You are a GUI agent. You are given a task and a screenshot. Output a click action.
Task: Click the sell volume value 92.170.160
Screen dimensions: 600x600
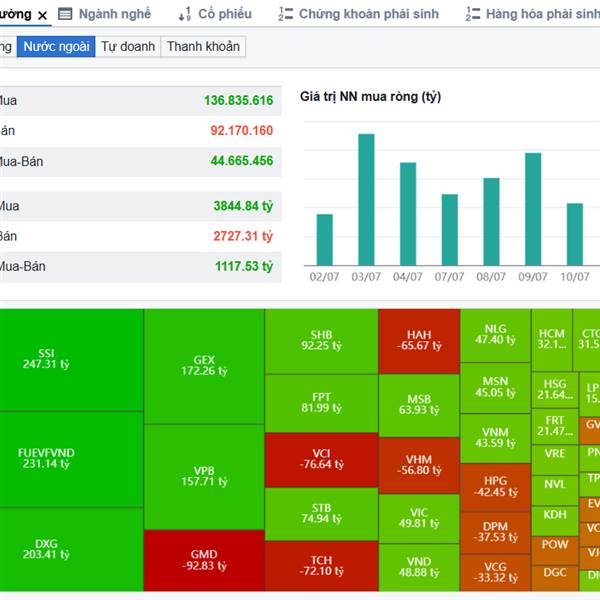point(241,131)
